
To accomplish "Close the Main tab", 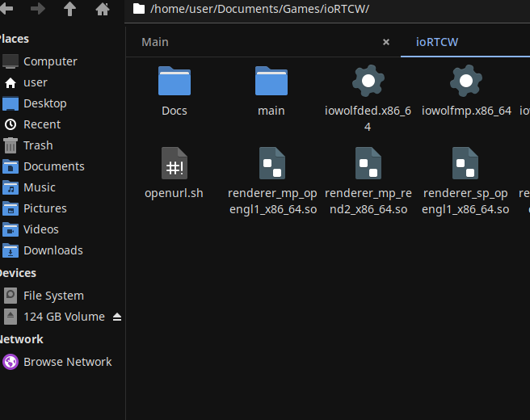I will click(x=386, y=42).
